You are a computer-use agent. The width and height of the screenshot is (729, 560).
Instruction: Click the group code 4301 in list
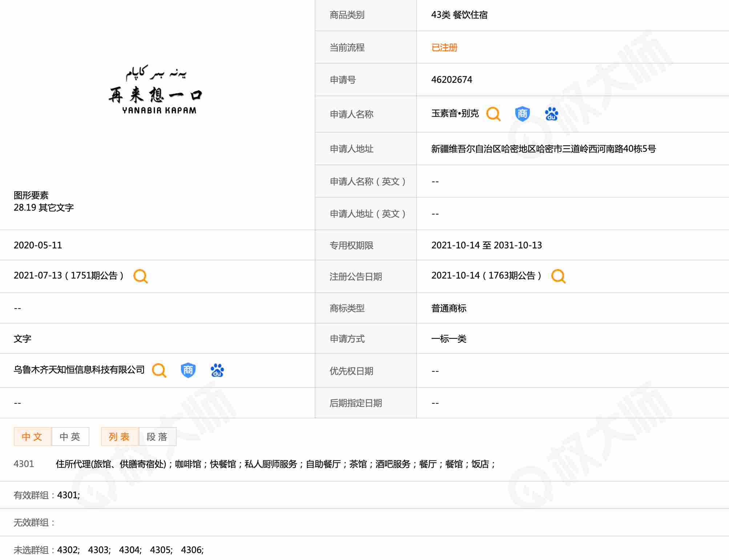pos(24,464)
